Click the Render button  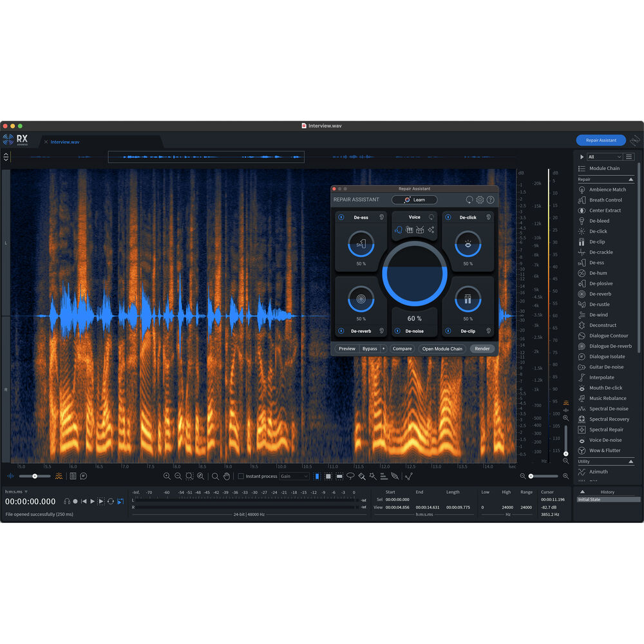point(482,349)
